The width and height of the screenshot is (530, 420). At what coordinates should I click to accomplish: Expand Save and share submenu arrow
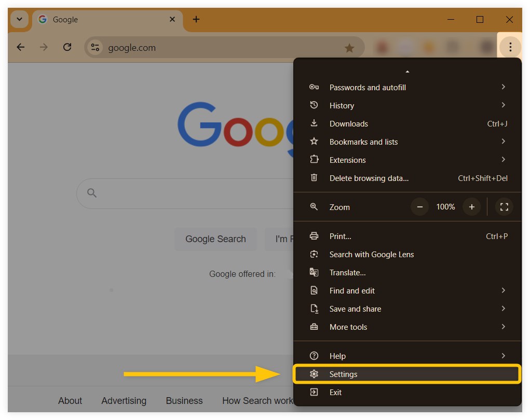(504, 309)
